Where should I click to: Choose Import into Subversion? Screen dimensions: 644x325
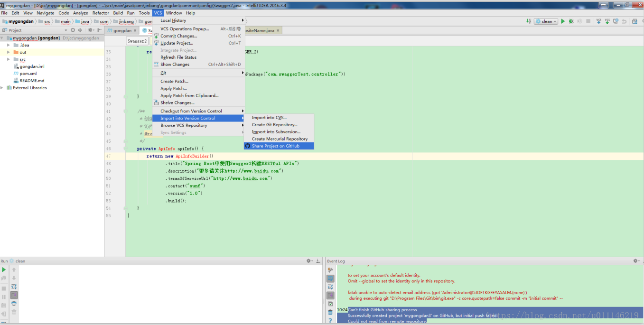(x=279, y=132)
